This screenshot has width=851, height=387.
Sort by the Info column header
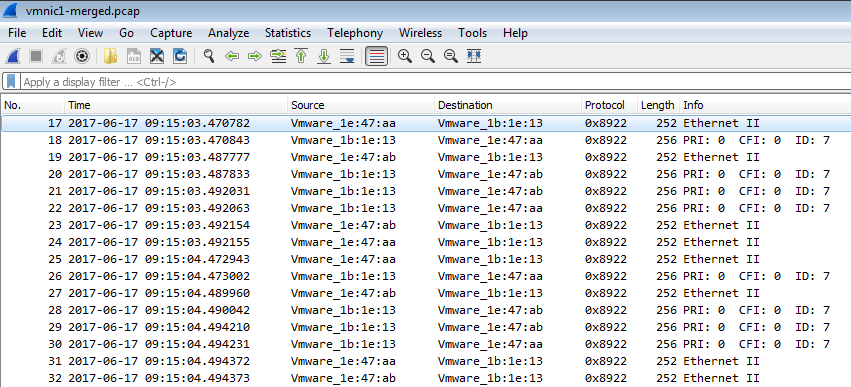coord(765,105)
